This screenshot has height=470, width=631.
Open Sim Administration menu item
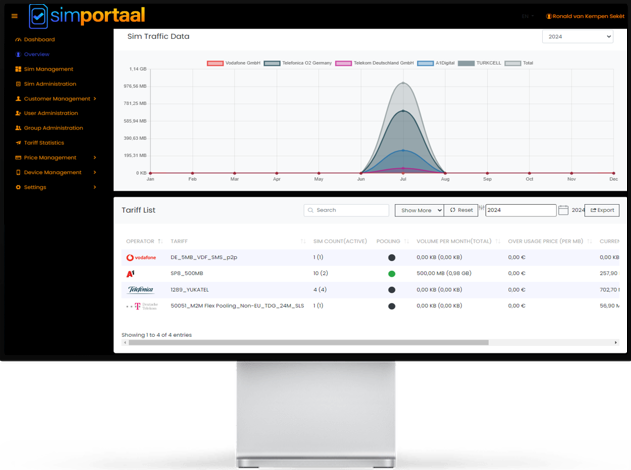[50, 84]
